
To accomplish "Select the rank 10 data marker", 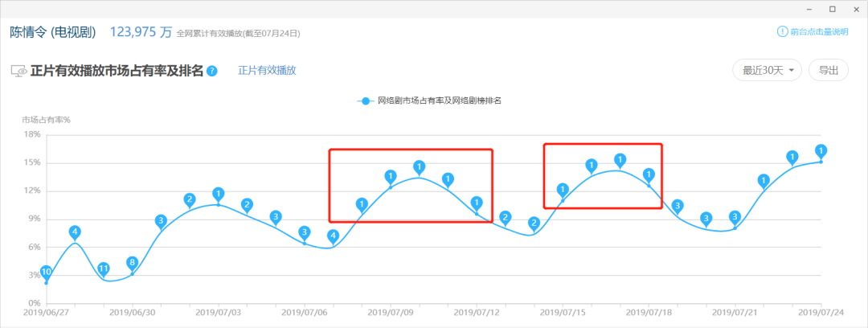I will tap(47, 272).
